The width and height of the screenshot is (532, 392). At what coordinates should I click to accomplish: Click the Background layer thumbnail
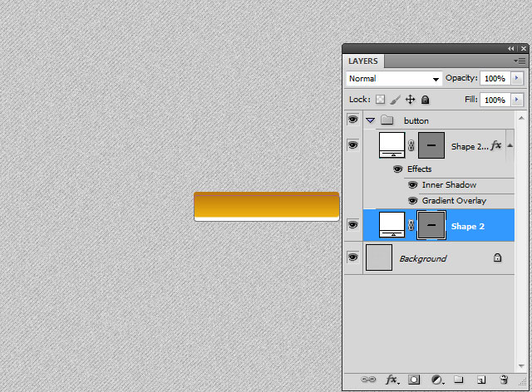(x=379, y=257)
